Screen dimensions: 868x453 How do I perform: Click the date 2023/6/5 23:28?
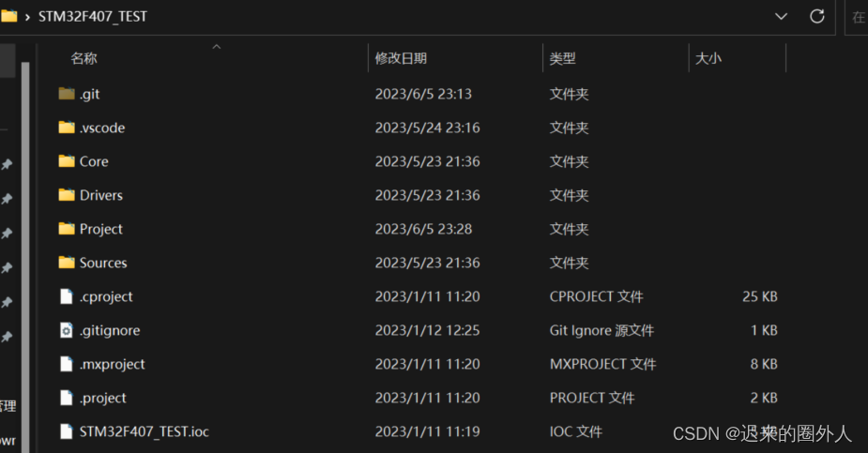point(423,229)
